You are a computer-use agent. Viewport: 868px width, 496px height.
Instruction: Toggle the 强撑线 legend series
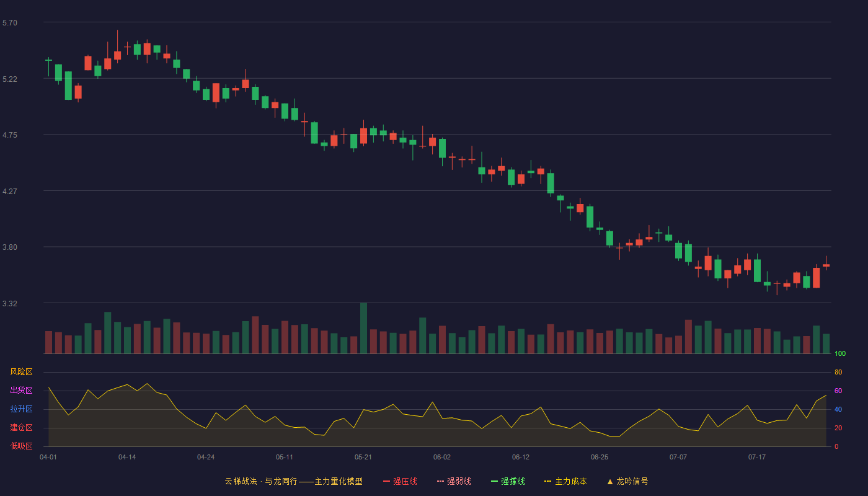tap(508, 481)
